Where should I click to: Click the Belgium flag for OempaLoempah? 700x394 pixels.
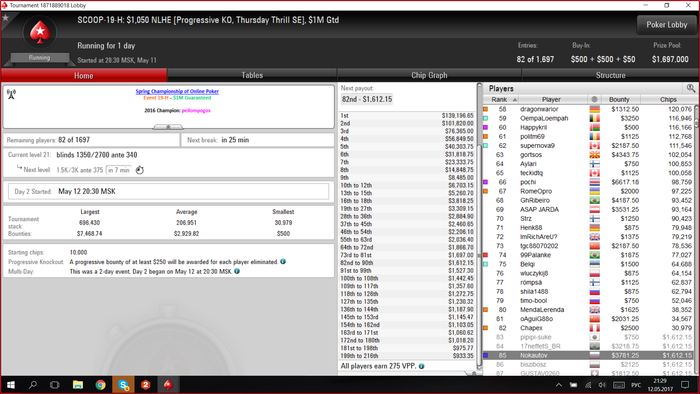(594, 118)
